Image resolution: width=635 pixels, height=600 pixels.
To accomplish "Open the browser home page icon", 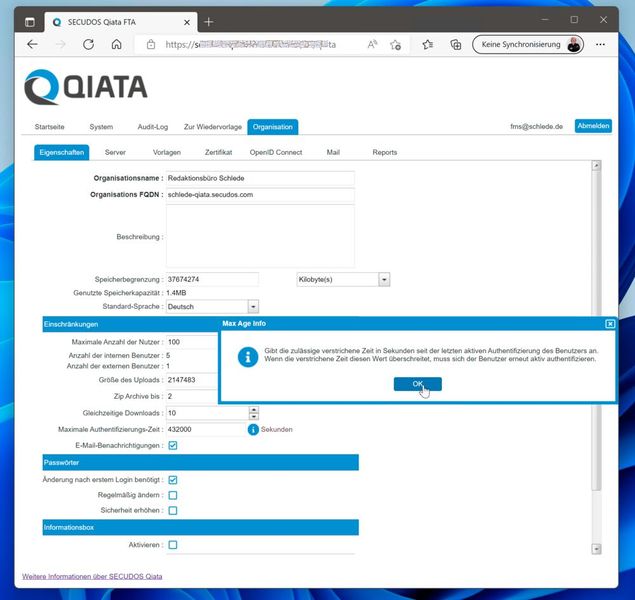I will 117,45.
